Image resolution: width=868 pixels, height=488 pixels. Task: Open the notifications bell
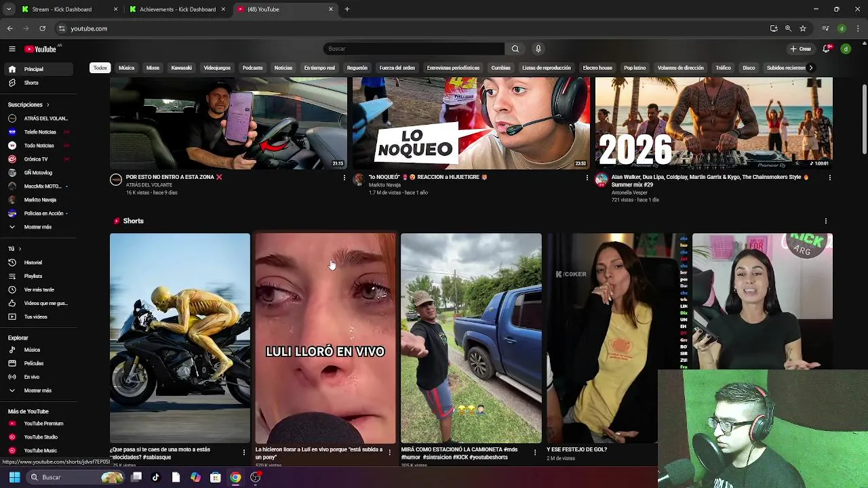pos(826,49)
